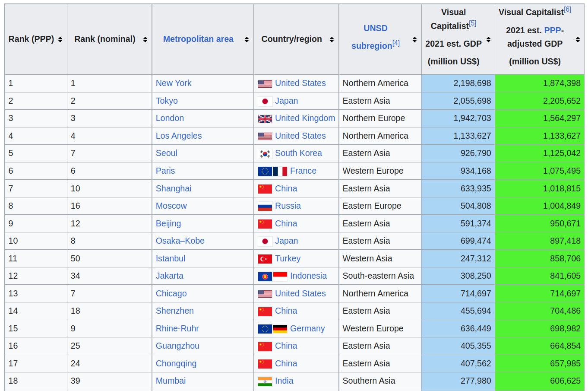The width and height of the screenshot is (588, 391).
Task: Select the 606,625 PPP GDP cell
Action: tap(540, 381)
